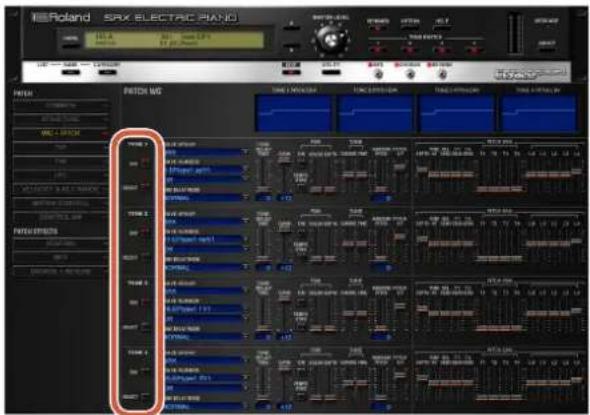Image resolution: width=590 pixels, height=415 pixels.
Task: Click the Tone 2 gain value field +12
Action: point(285,268)
